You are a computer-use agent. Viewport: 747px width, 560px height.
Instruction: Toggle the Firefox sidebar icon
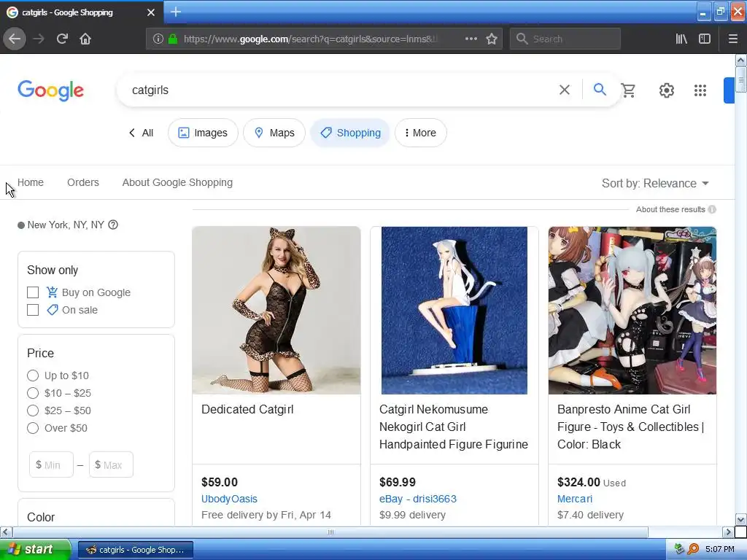pyautogui.click(x=705, y=39)
